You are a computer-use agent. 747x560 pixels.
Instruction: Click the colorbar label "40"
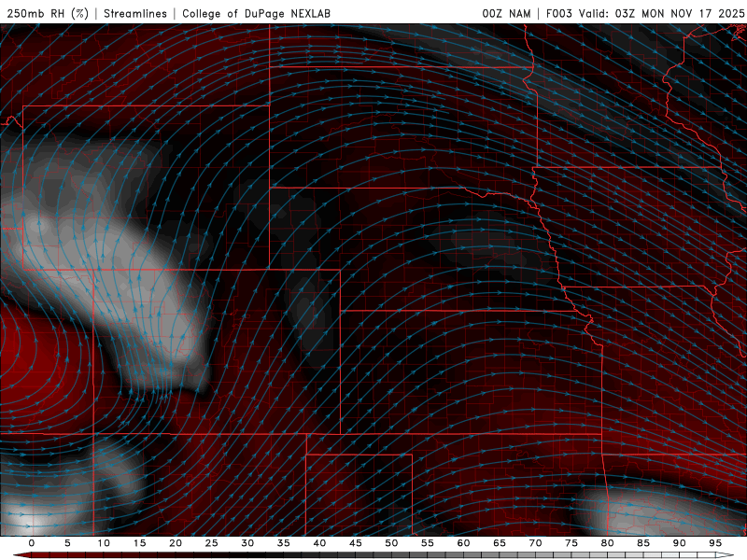click(319, 543)
